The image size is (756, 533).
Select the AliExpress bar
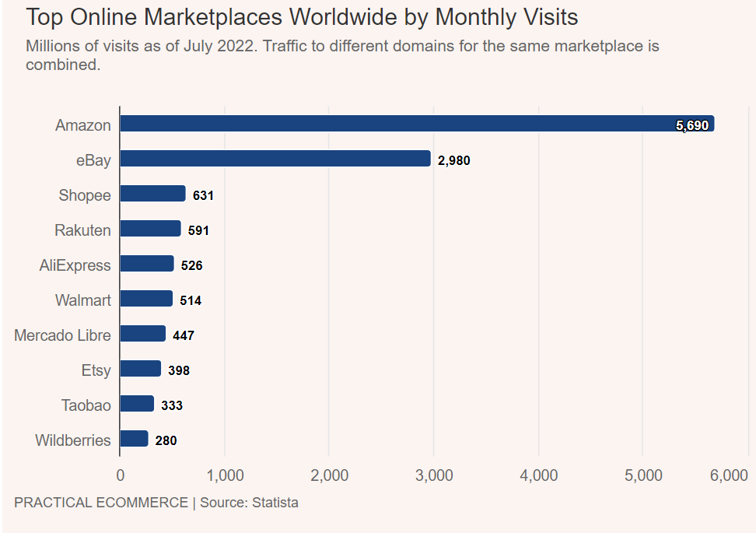[147, 263]
